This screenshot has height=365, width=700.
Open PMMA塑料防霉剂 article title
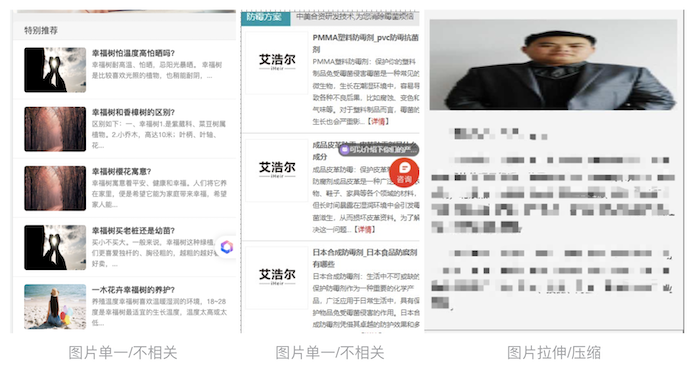pos(366,43)
